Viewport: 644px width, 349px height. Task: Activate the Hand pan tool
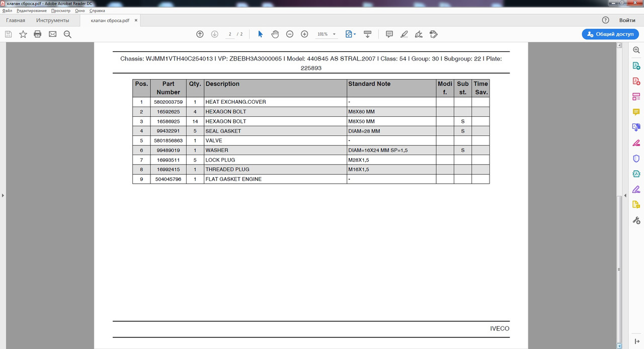pyautogui.click(x=275, y=34)
